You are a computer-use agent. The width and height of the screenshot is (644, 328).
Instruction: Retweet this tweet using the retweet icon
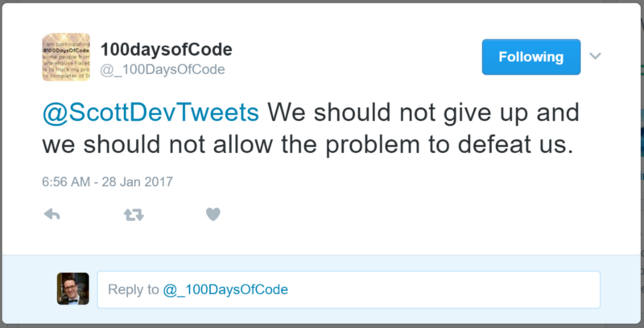tap(134, 214)
